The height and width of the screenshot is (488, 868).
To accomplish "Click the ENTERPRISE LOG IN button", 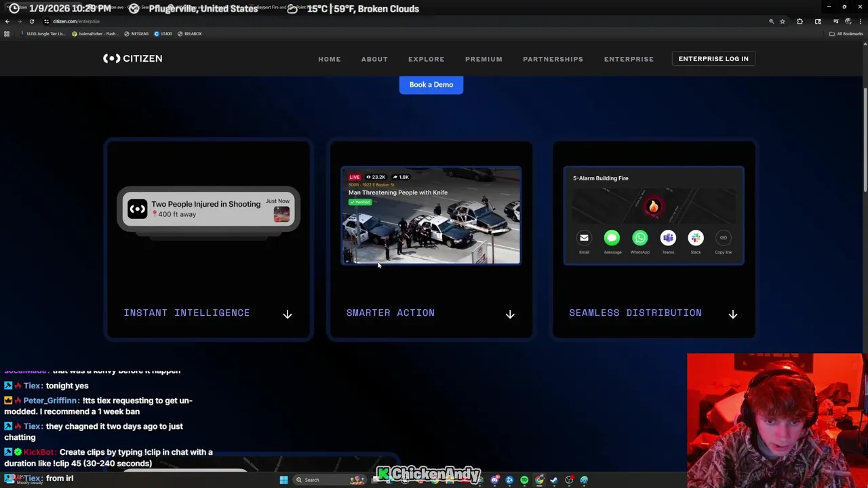I will (x=713, y=59).
